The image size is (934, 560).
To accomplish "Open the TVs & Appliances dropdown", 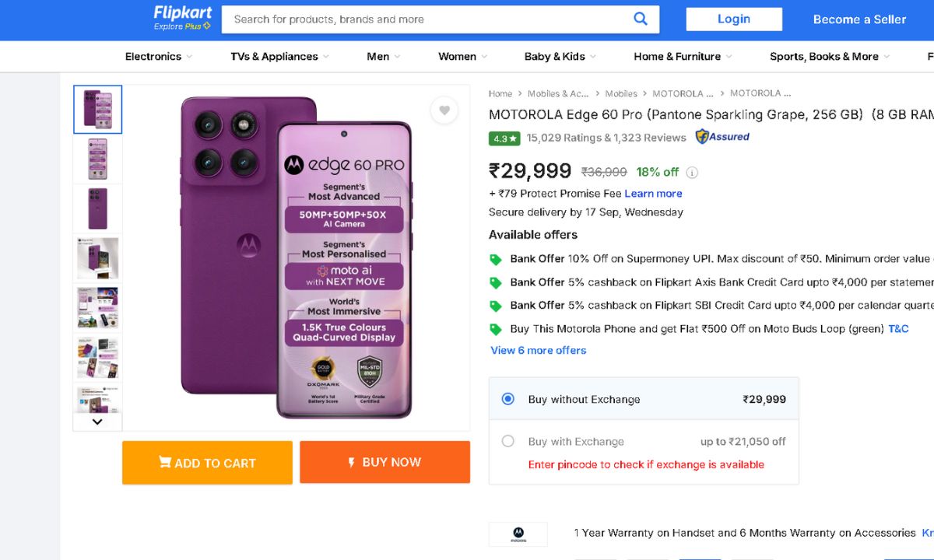I will coord(279,57).
